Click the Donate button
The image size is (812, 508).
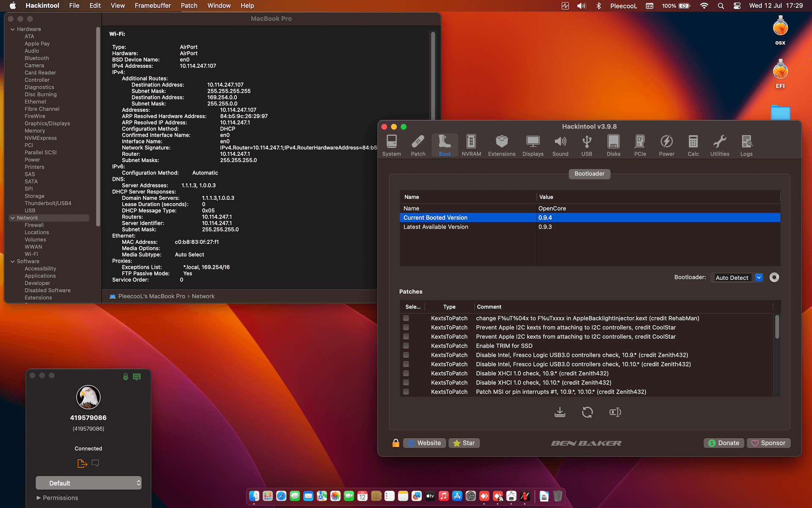tap(724, 443)
